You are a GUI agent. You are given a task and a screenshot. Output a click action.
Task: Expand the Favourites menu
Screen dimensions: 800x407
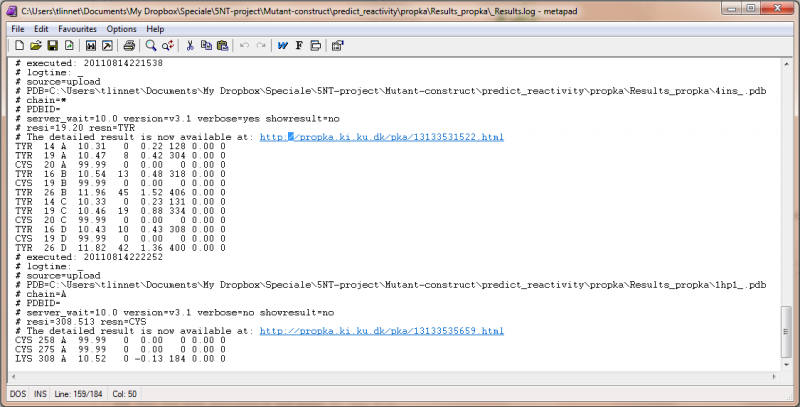pyautogui.click(x=77, y=29)
